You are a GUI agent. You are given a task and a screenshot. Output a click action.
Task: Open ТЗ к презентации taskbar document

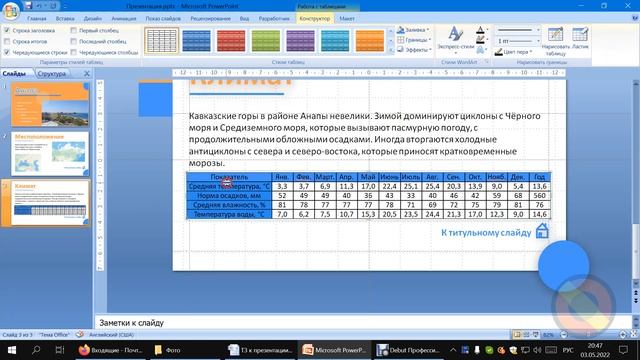tap(260, 350)
